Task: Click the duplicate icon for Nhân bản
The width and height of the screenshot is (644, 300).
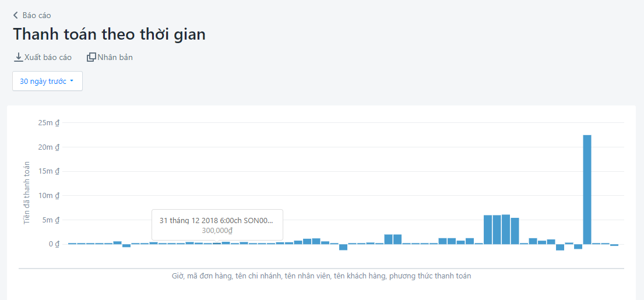Action: pos(91,58)
